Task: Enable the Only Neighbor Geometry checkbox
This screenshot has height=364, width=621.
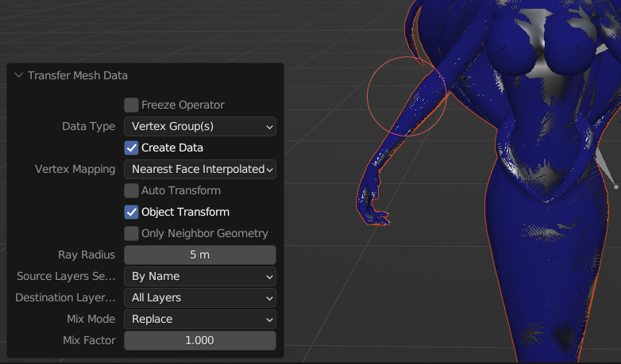Action: coord(131,233)
